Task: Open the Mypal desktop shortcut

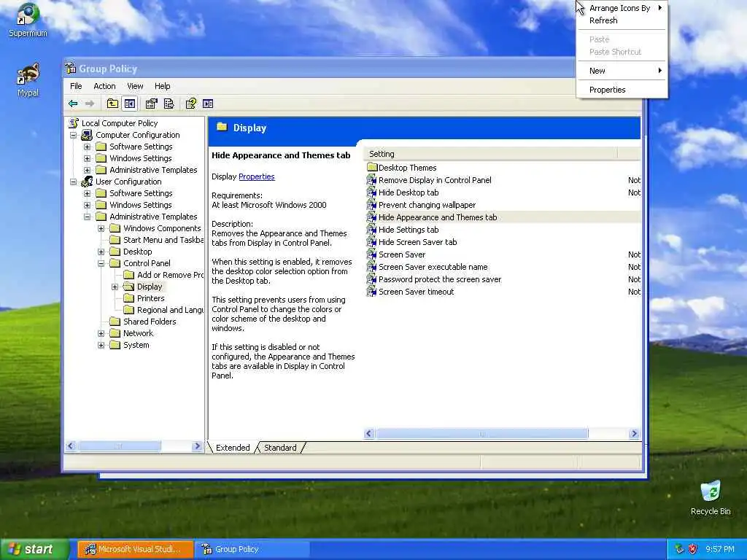Action: point(28,80)
